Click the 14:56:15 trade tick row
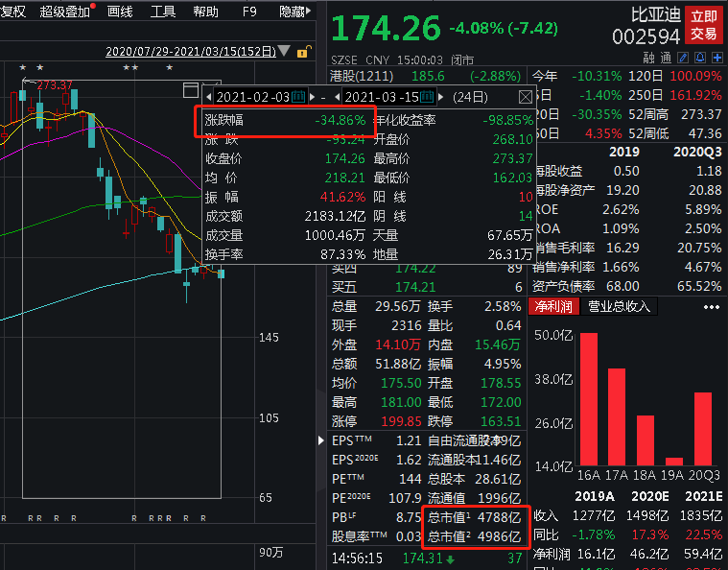728x570 pixels. [427, 558]
